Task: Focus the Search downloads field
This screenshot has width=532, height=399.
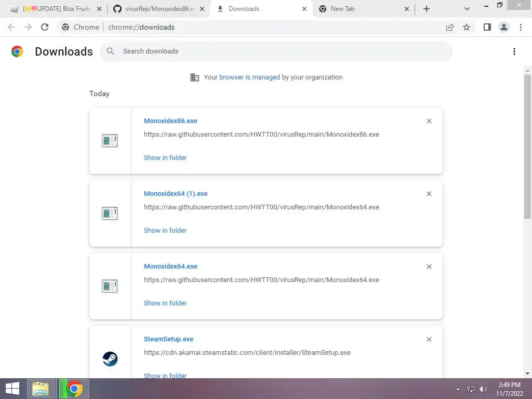Action: [276, 51]
